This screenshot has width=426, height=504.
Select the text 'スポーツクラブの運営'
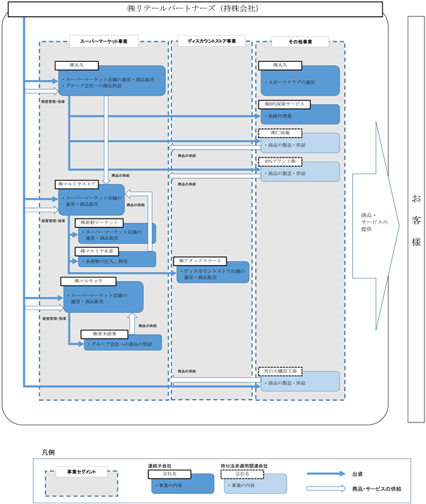292,82
